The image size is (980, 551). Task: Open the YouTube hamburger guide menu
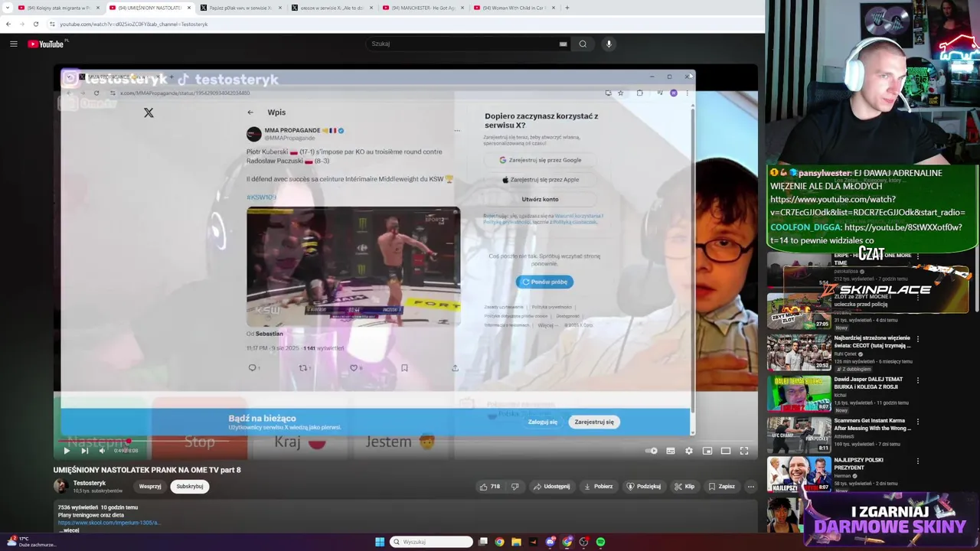[x=14, y=44]
